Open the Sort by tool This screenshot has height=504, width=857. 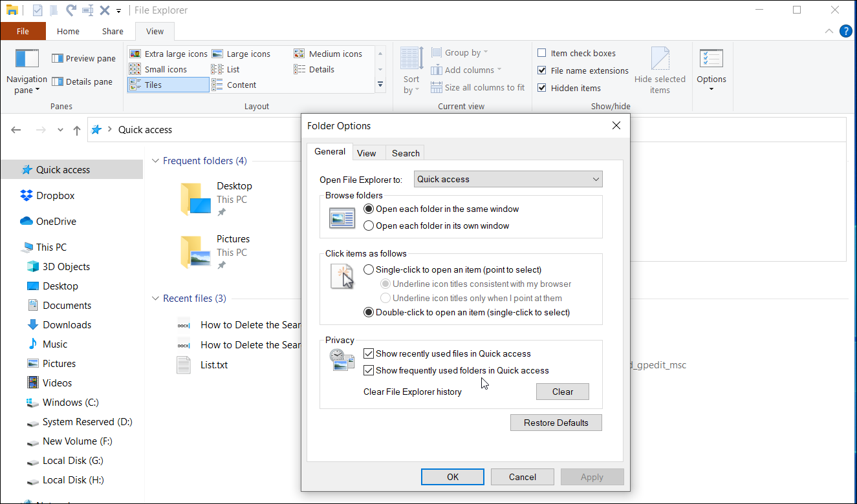click(411, 70)
